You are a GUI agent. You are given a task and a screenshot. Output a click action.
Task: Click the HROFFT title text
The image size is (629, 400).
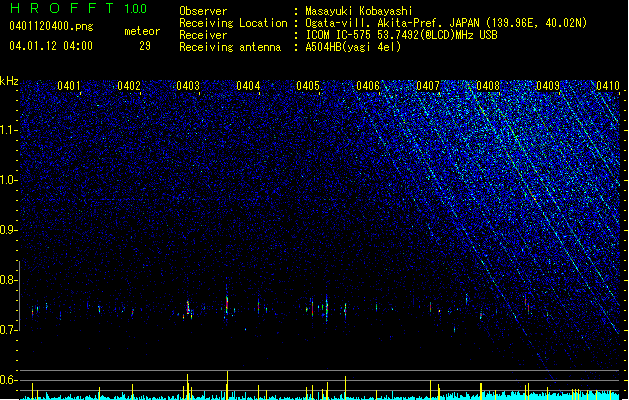62,8
